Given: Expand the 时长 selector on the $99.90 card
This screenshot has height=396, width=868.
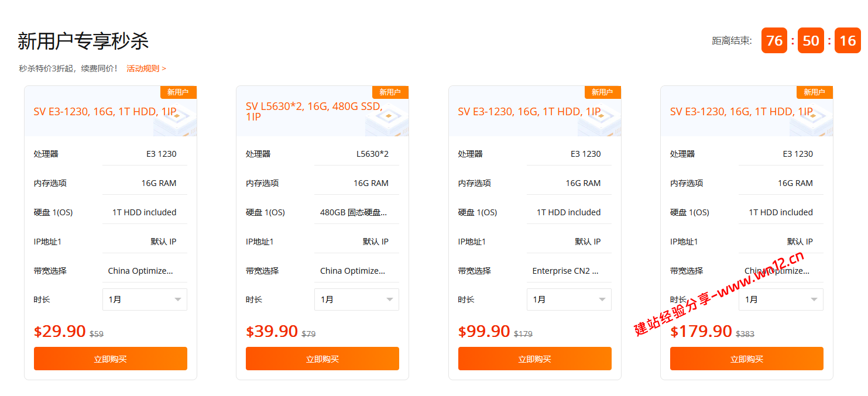Looking at the screenshot, I should (x=569, y=299).
